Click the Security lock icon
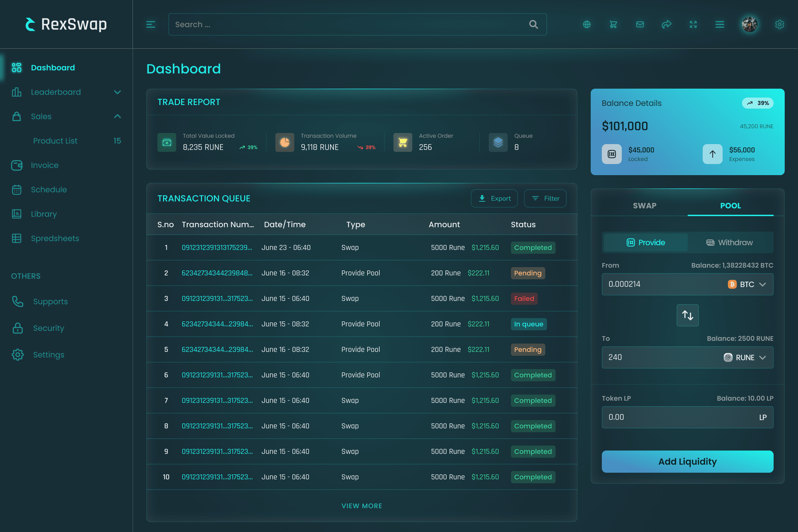The width and height of the screenshot is (798, 532). [18, 328]
